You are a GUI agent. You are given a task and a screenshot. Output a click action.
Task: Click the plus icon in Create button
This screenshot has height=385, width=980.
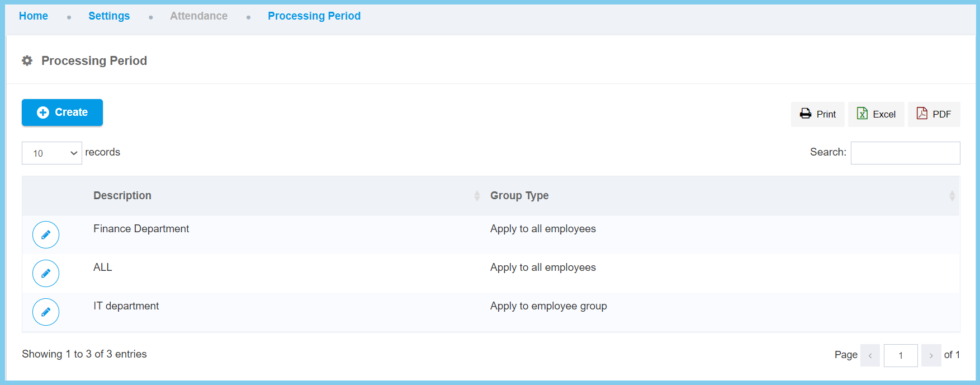[43, 112]
